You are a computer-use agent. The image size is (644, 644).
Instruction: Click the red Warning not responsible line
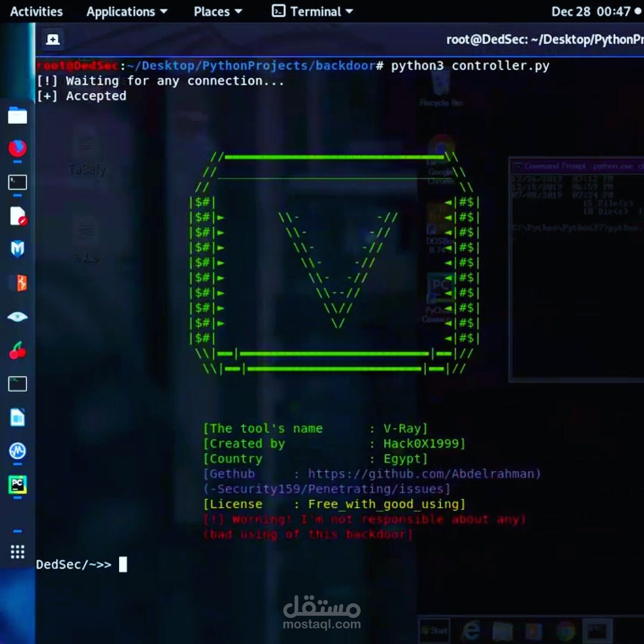pyautogui.click(x=364, y=519)
